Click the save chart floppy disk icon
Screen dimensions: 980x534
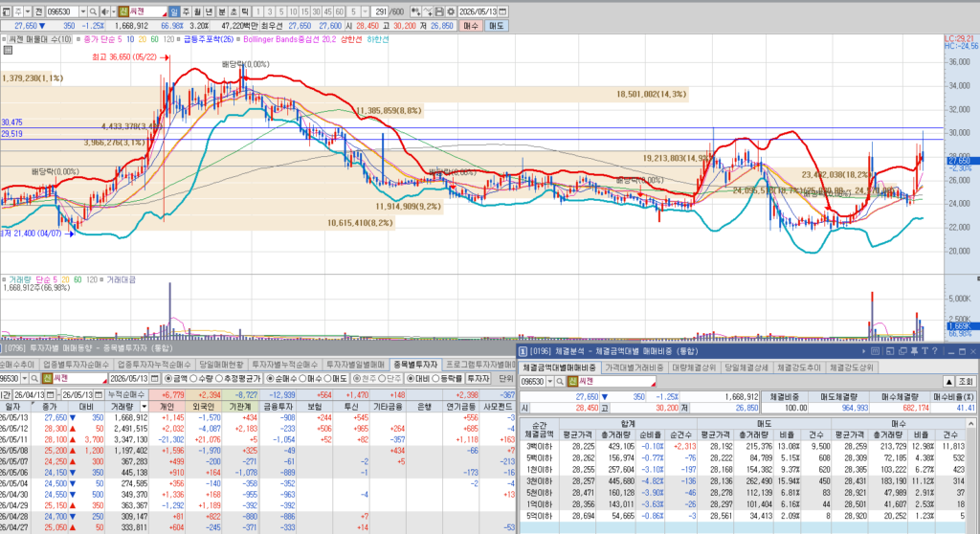pyautogui.click(x=439, y=11)
